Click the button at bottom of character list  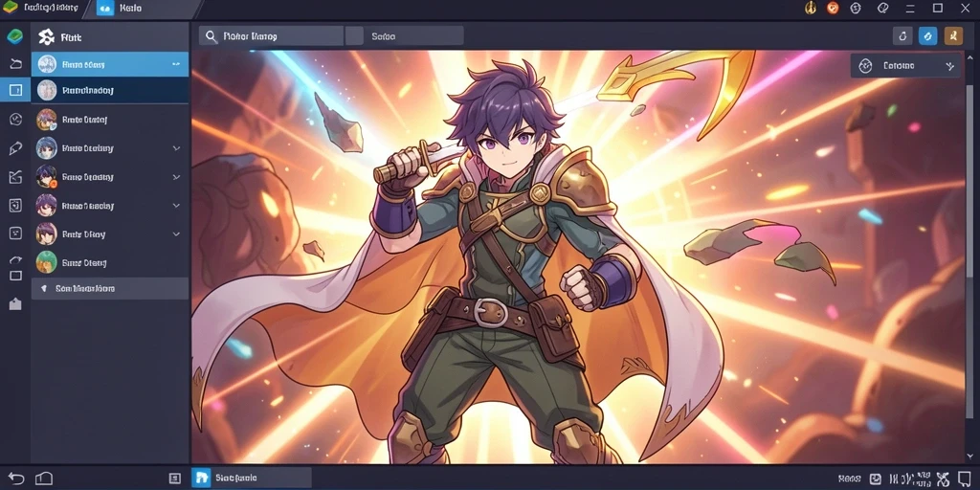click(x=110, y=289)
